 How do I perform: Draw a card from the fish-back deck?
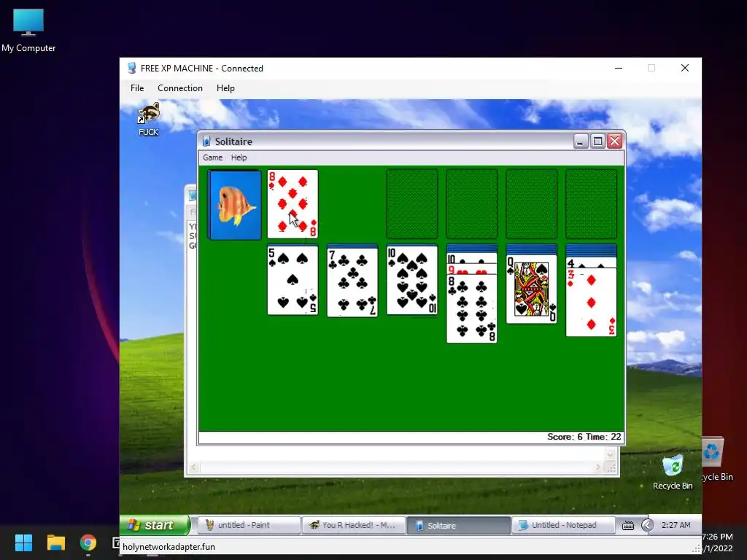(234, 205)
